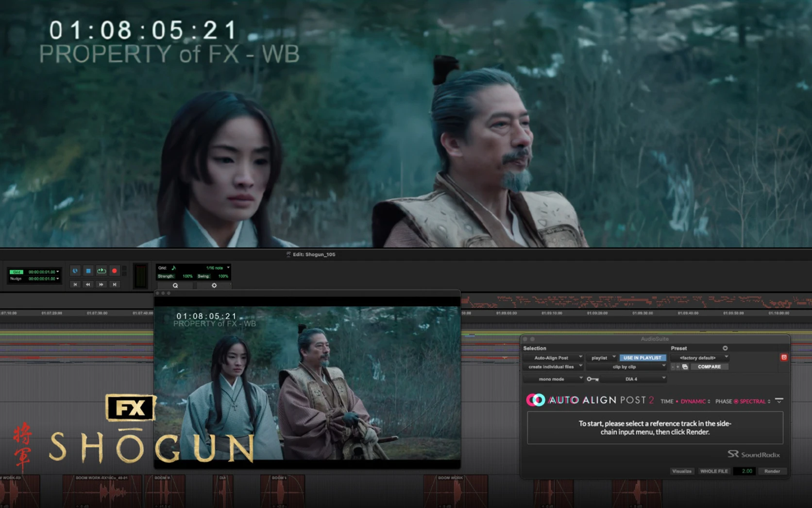Click the settings gear below the Grid panel
The height and width of the screenshot is (508, 812).
click(214, 286)
